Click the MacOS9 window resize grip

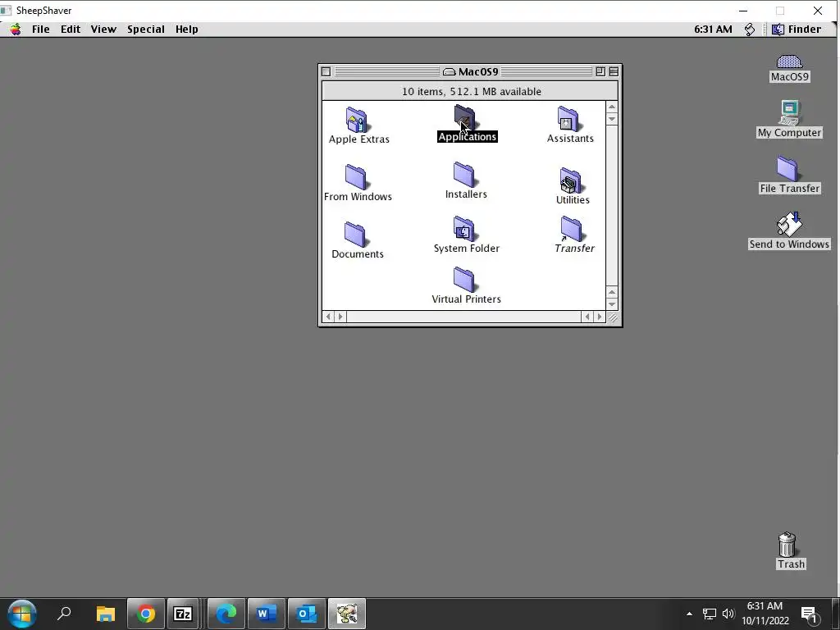tap(613, 317)
